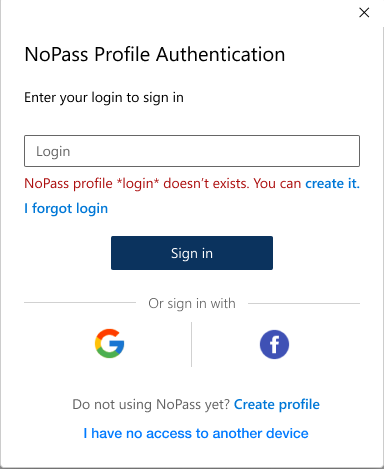Click the 'NoPass Profile Authentication' heading
The width and height of the screenshot is (384, 469).
[155, 54]
